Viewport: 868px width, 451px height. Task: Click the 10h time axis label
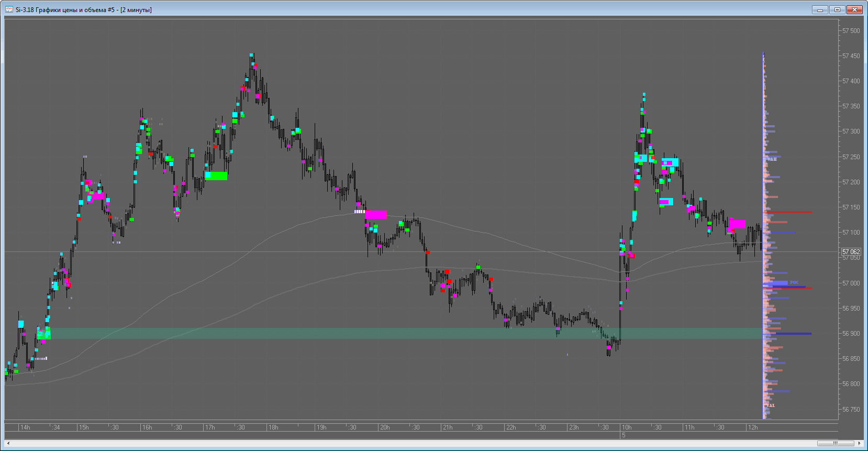(x=627, y=427)
